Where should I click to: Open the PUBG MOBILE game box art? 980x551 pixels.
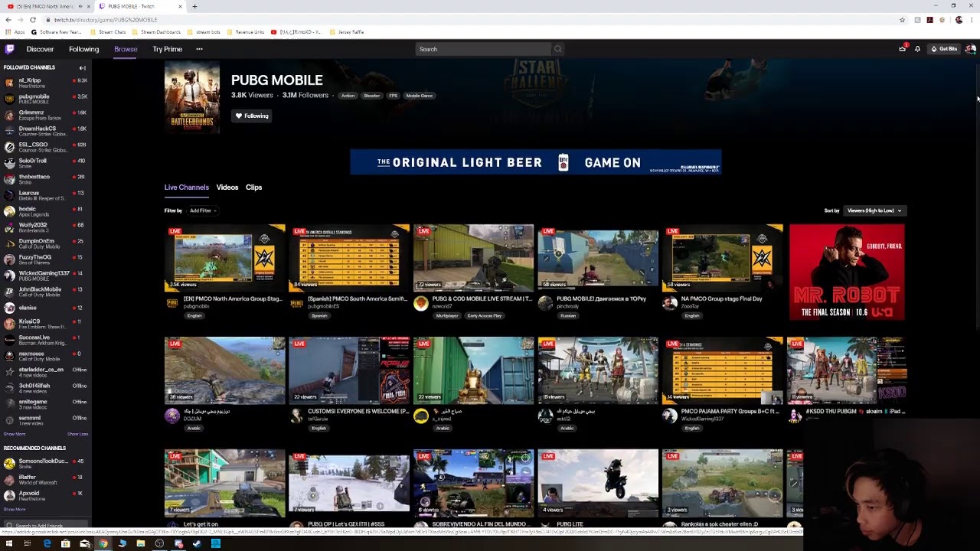191,98
